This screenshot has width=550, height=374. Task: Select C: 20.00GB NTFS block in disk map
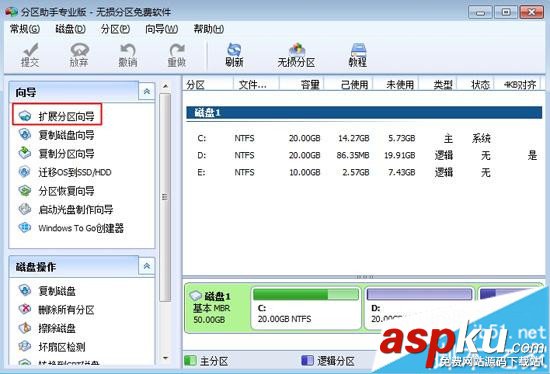coord(306,308)
